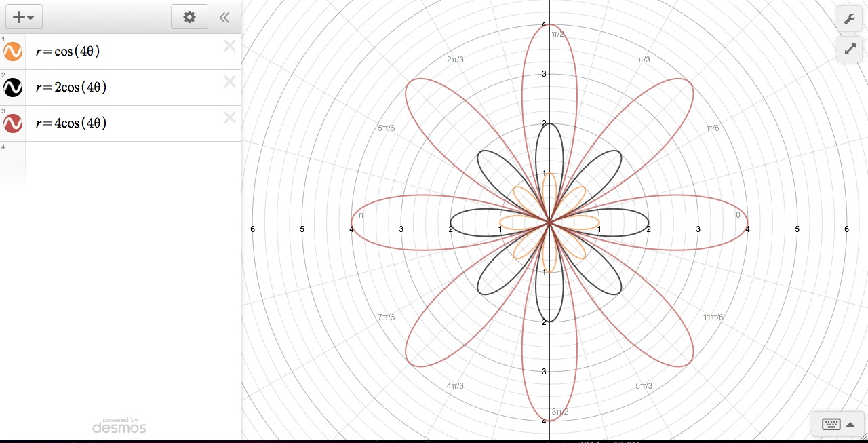The height and width of the screenshot is (443, 868).
Task: Click the 7π/6 angle label
Action: coord(387,317)
